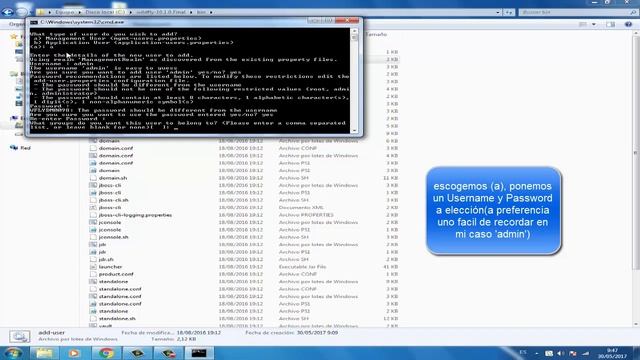Select the product.conf file name
The image size is (640, 360).
pos(116,274)
